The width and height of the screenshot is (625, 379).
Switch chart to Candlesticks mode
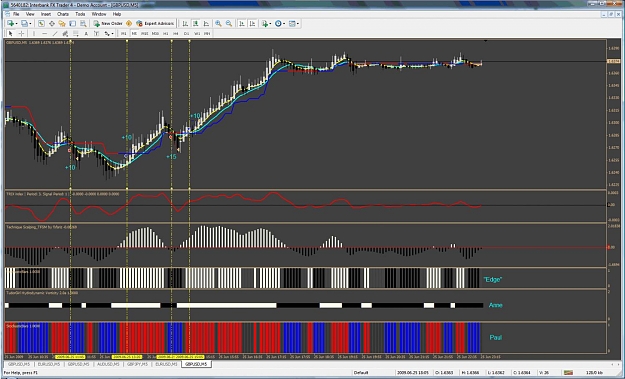pos(196,24)
